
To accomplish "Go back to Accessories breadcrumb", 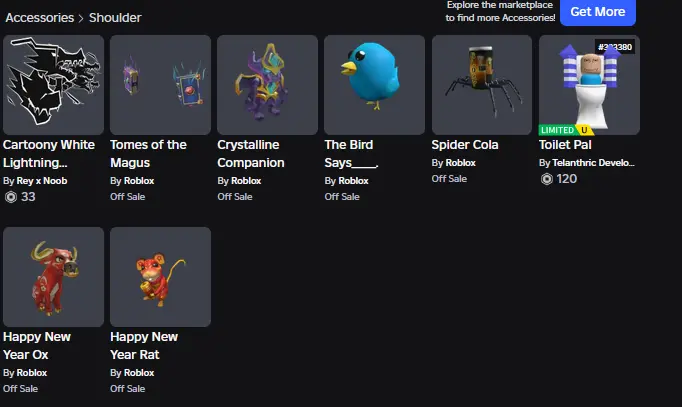I will point(40,18).
